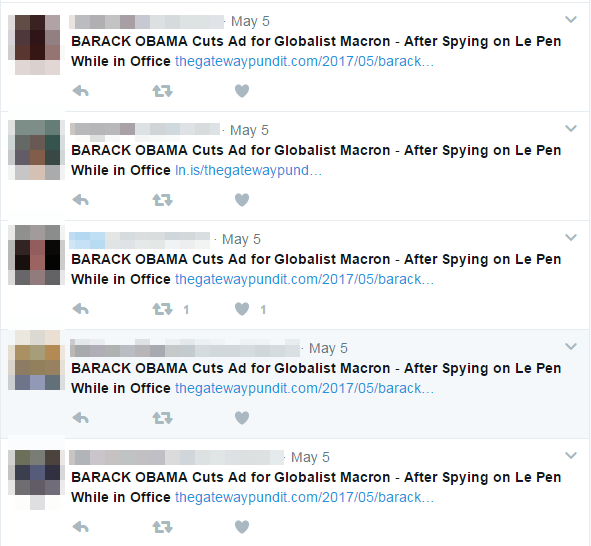Like the last tweet at bottom
Viewport: 591px width, 546px height.
click(x=242, y=527)
